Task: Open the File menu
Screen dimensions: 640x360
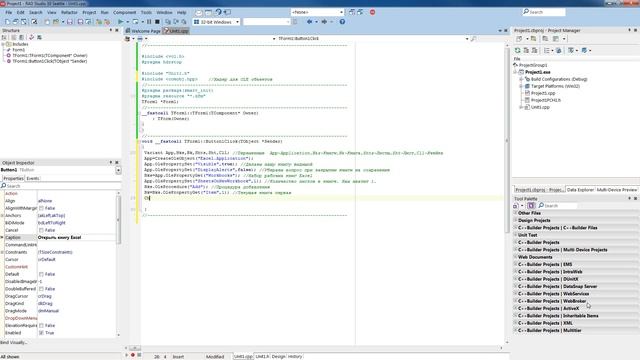Action: point(9,12)
